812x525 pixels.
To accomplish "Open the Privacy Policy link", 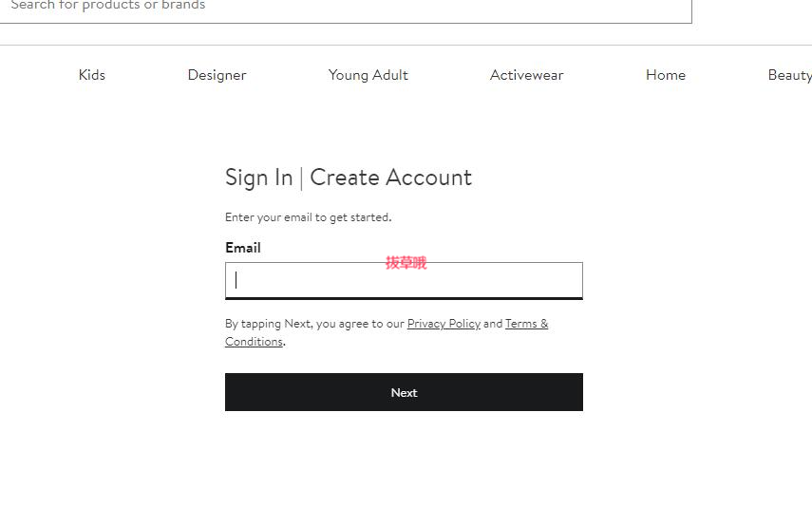I will point(444,324).
